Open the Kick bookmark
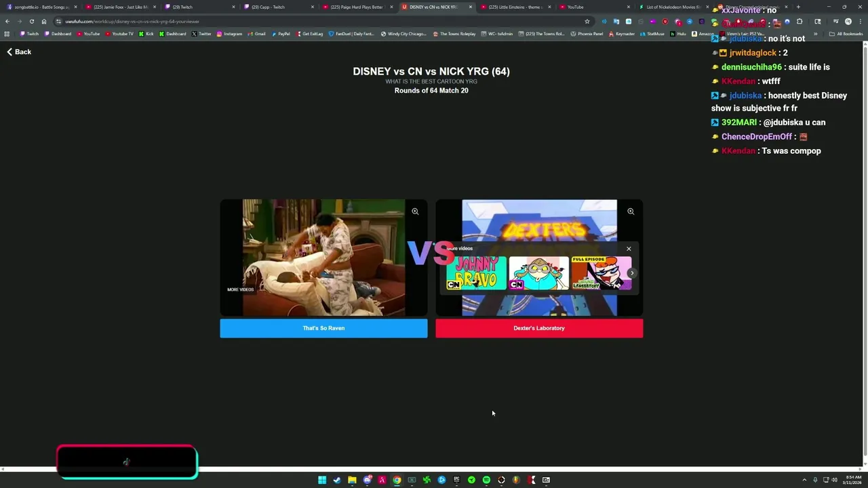Image resolution: width=868 pixels, height=488 pixels. pos(146,34)
